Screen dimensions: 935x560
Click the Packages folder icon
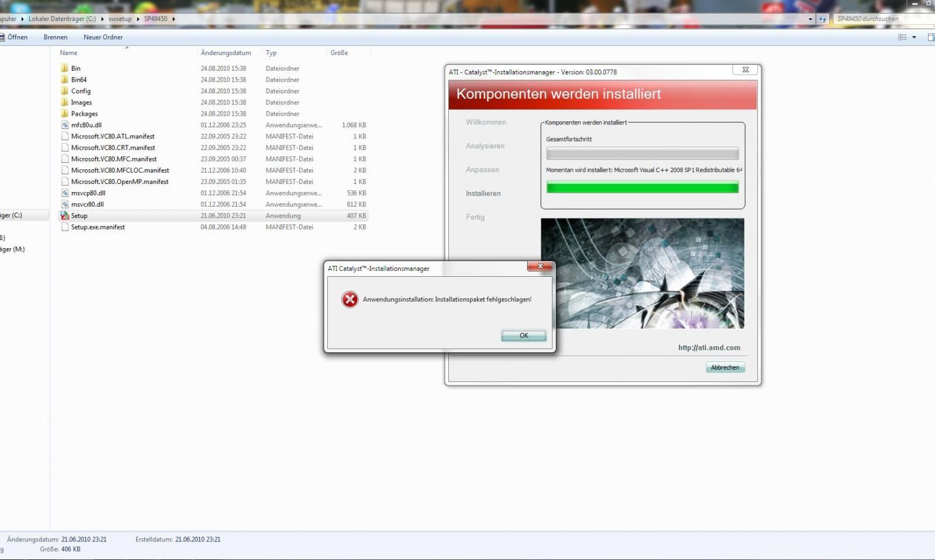pyautogui.click(x=64, y=114)
